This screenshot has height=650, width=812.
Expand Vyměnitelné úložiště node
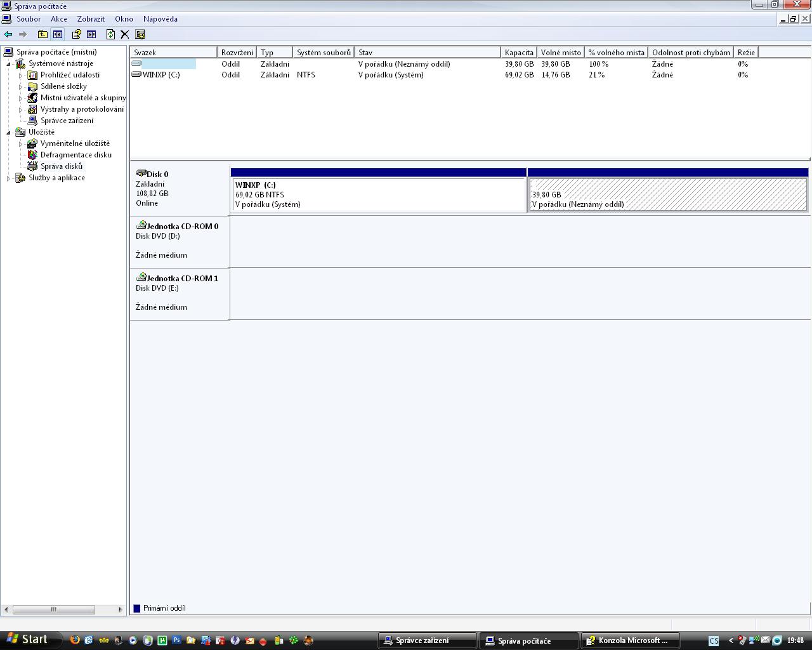coord(20,144)
